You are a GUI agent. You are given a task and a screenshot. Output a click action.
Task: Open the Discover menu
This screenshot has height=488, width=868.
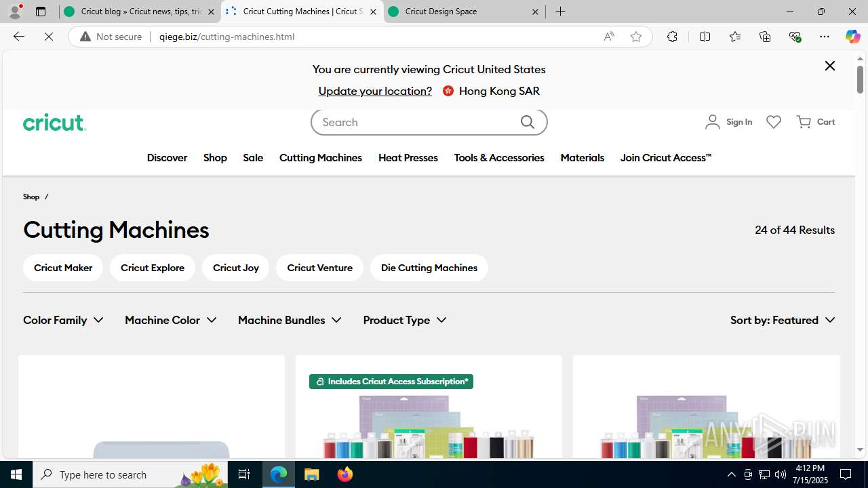point(167,158)
